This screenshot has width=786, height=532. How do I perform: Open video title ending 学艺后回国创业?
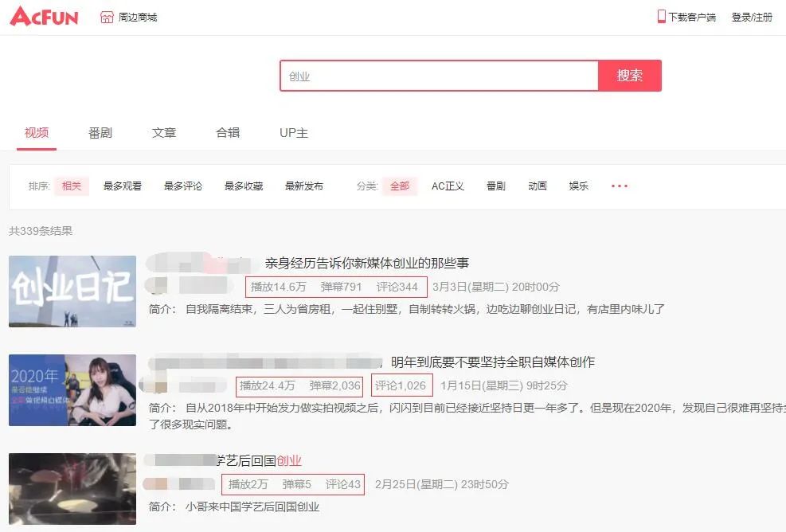coord(259,460)
